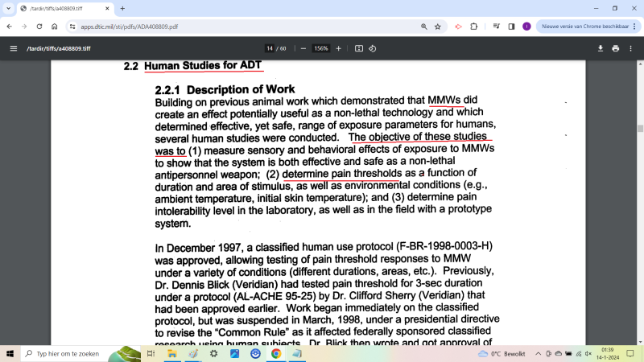Click the underlined word MMWs
The image size is (644, 362).
[x=444, y=100]
